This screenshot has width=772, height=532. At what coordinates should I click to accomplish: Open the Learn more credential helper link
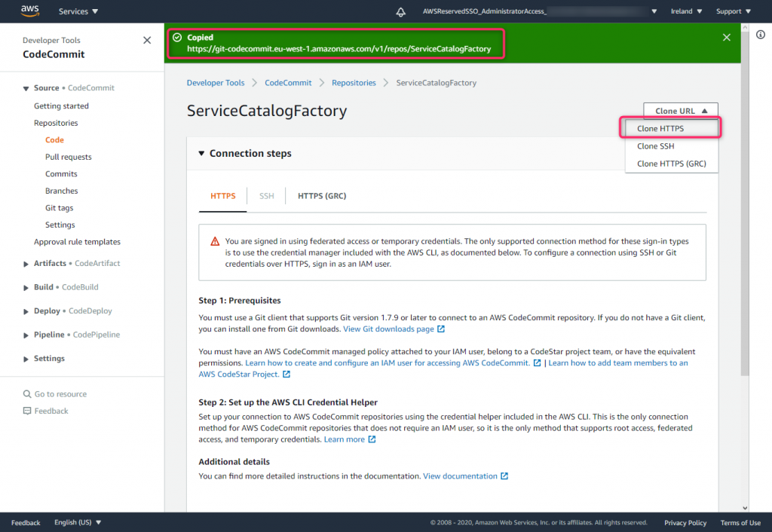(x=344, y=439)
